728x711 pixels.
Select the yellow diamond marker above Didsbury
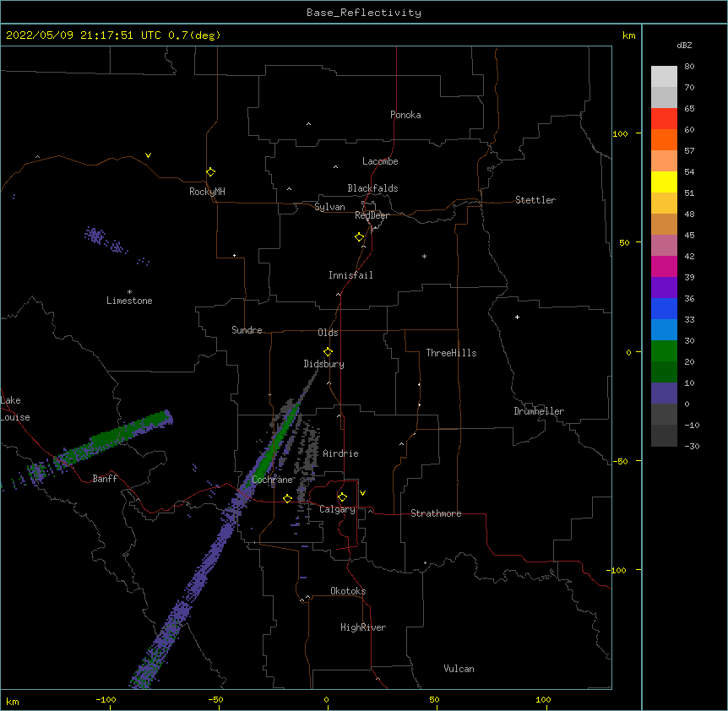point(328,352)
